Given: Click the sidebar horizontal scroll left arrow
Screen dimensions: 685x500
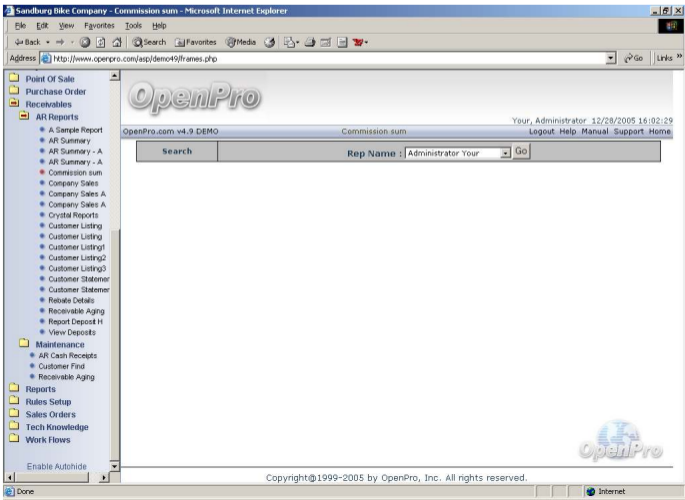Looking at the screenshot, I should [x=10, y=477].
